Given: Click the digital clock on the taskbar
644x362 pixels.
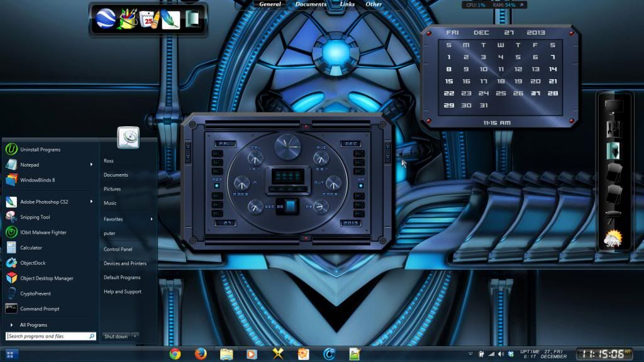Looking at the screenshot, I should 605,354.
